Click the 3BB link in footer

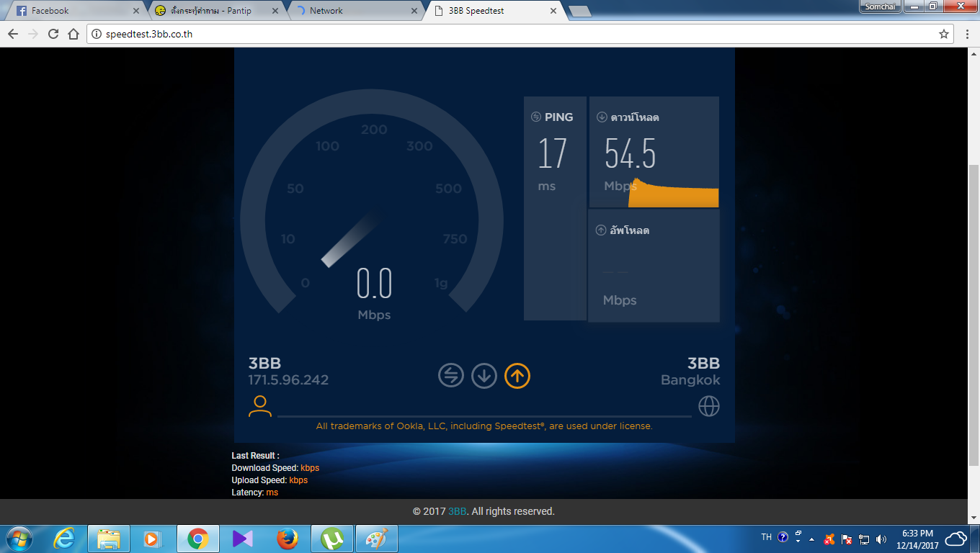tap(458, 511)
